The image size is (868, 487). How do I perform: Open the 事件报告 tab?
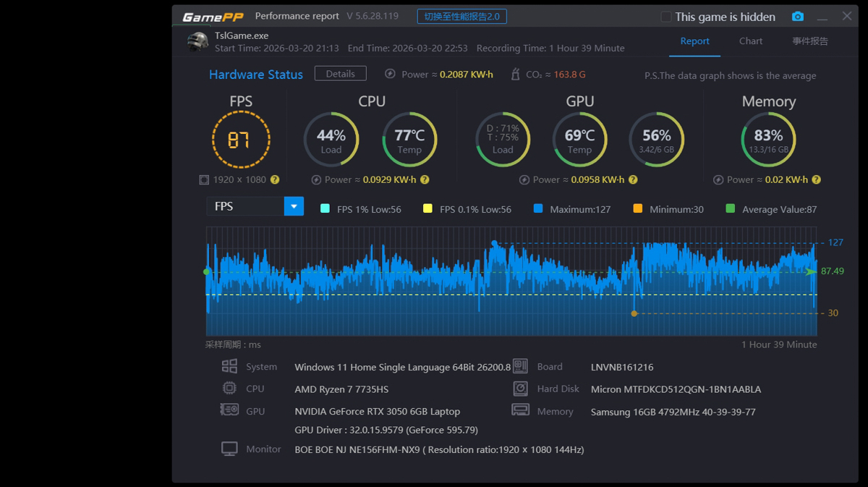pos(809,41)
